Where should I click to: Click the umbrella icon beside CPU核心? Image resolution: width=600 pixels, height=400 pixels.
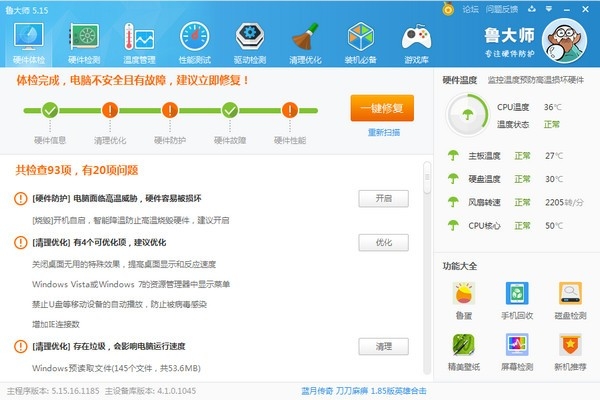click(453, 225)
